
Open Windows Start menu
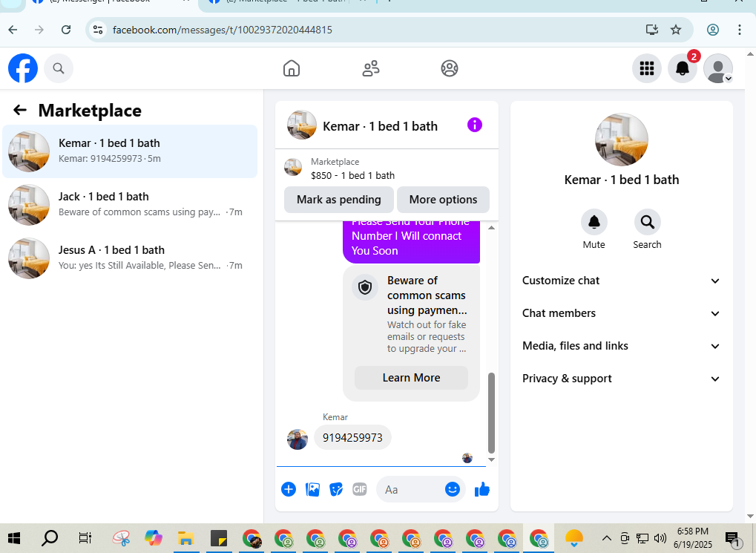coord(14,537)
